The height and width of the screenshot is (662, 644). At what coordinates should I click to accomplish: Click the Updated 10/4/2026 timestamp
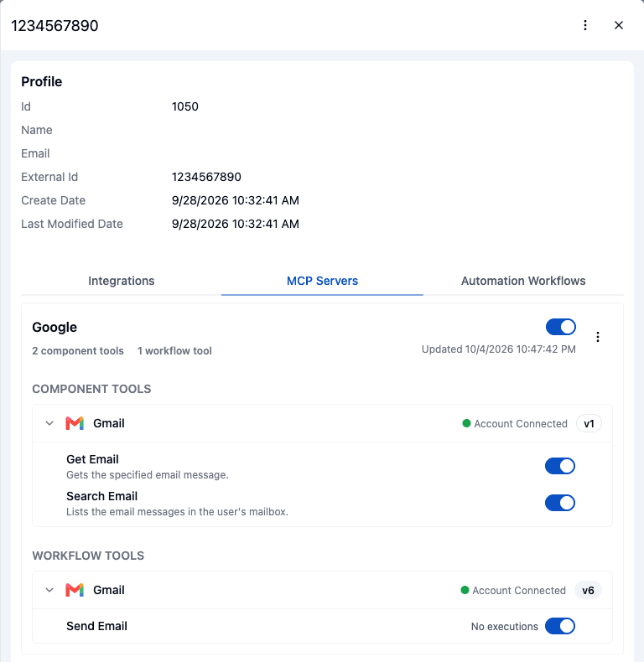point(499,349)
